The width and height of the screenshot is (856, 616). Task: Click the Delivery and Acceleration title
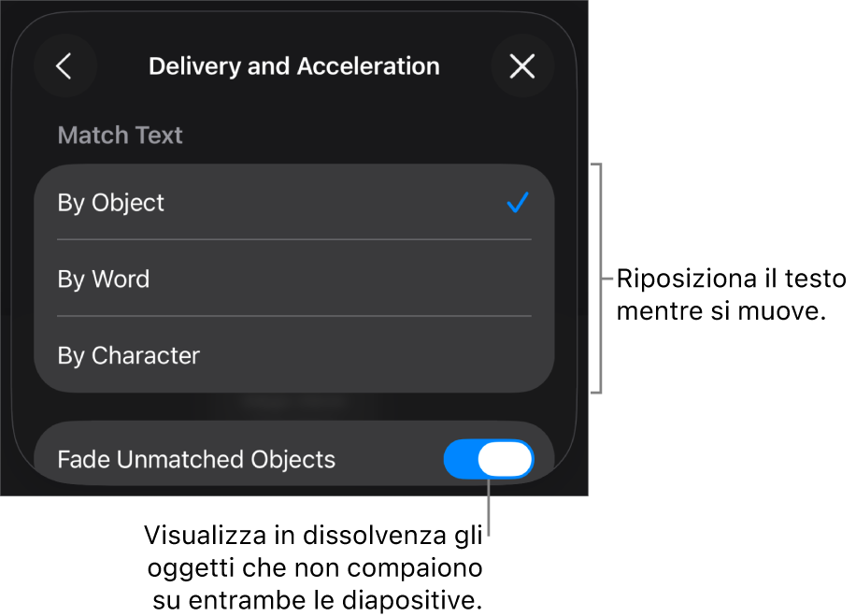[x=294, y=66]
